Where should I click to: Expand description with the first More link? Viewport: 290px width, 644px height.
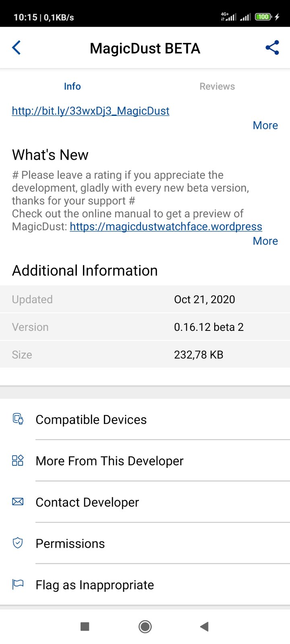click(265, 126)
